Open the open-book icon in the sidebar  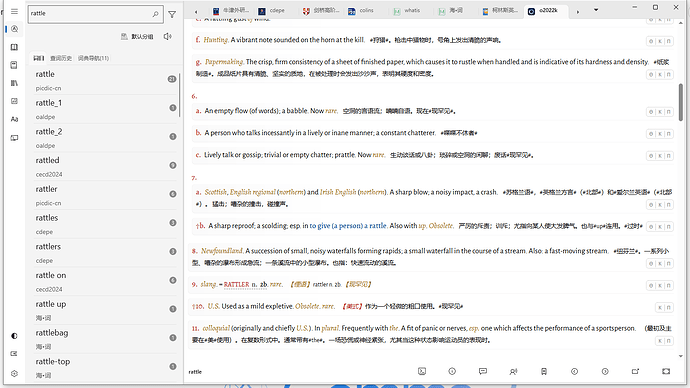click(14, 47)
